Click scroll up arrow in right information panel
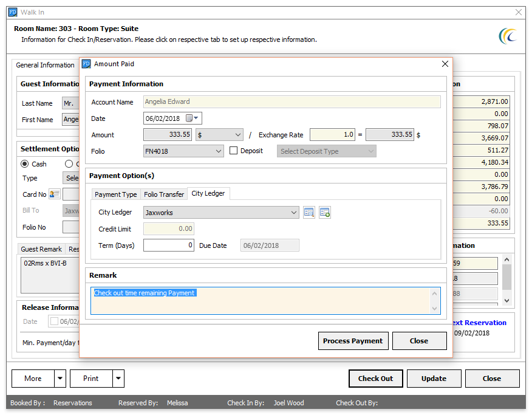This screenshot has height=415, width=532. pos(506,259)
